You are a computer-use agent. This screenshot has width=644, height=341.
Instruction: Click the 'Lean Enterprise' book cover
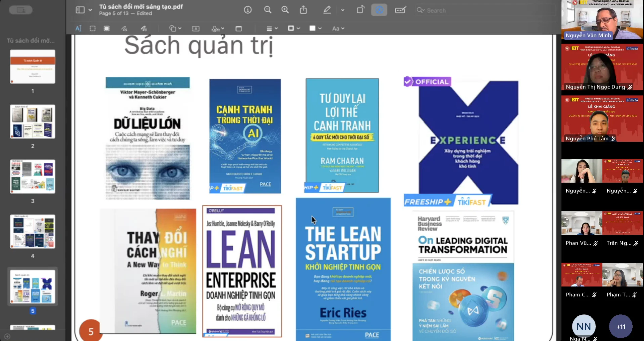[242, 271]
